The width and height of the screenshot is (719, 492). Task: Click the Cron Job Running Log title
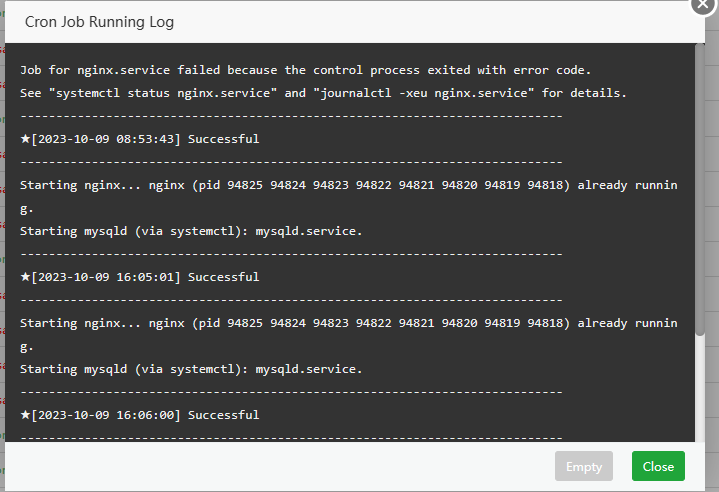(x=99, y=21)
